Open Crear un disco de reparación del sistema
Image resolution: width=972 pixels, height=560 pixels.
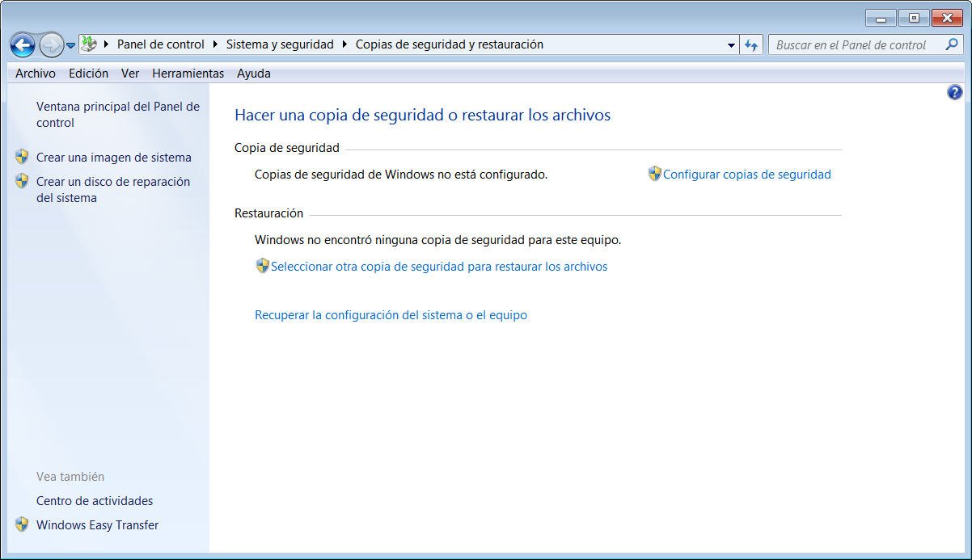pyautogui.click(x=113, y=190)
